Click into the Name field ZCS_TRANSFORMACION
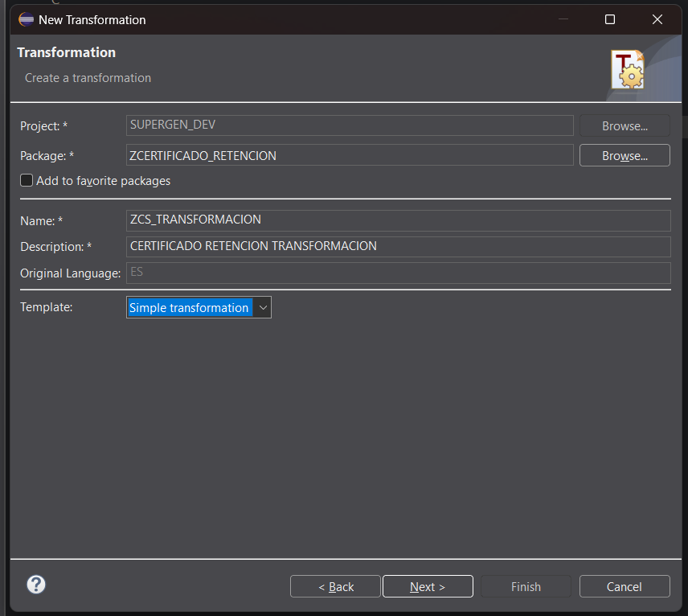Screen dimensions: 688x616 coord(398,220)
